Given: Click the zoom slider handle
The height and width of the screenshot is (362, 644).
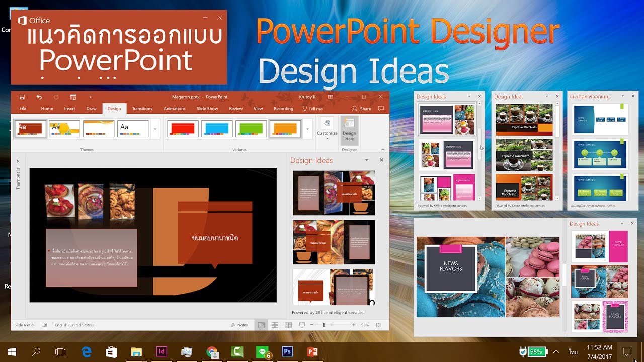Looking at the screenshot, I should click(324, 325).
